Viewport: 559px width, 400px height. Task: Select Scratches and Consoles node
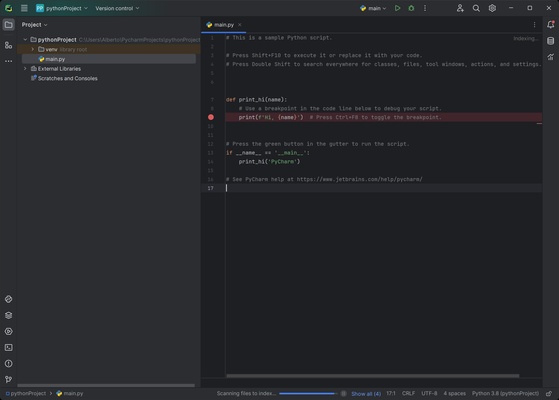pos(64,78)
